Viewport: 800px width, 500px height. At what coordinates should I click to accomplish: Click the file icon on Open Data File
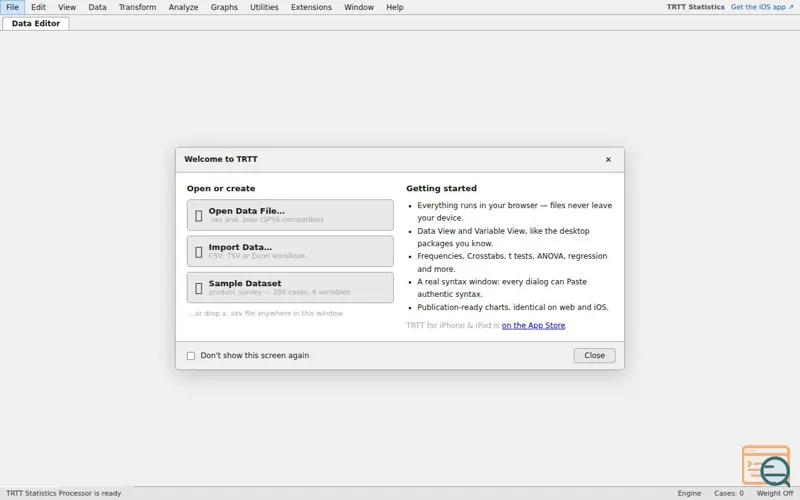[198, 216]
